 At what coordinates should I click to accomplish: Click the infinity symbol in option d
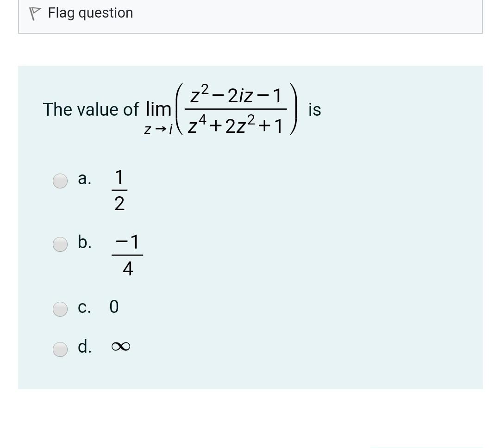click(x=120, y=346)
